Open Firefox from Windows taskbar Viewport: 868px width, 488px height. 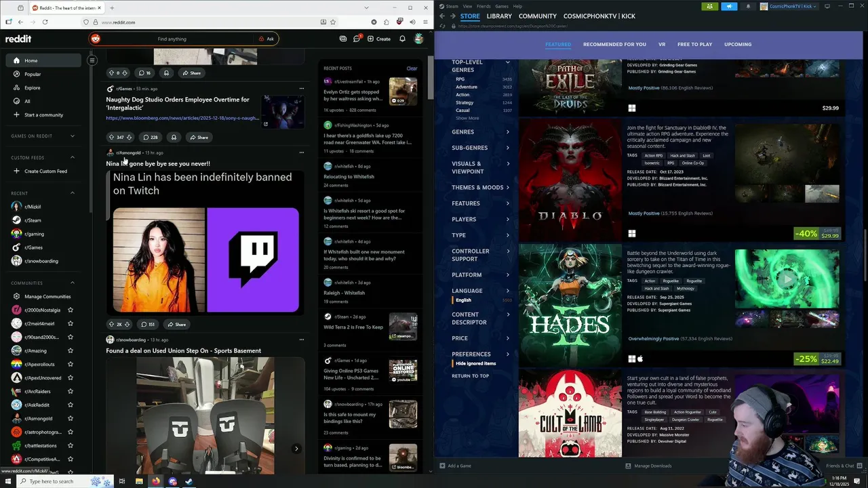coord(156,481)
